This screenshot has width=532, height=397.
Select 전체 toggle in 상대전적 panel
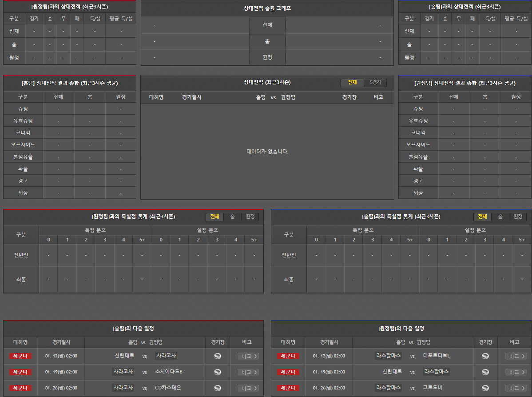[352, 83]
